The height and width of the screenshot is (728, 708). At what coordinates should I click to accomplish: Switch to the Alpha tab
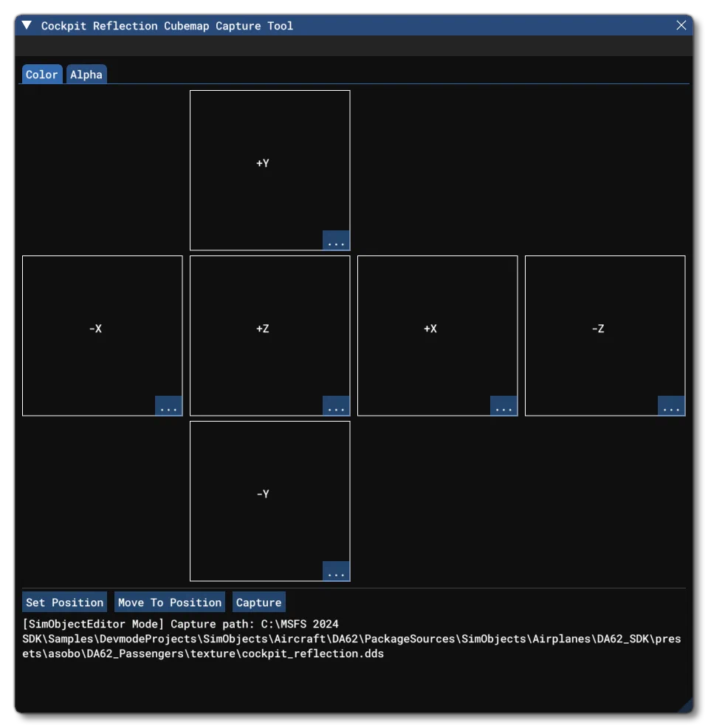pos(86,75)
